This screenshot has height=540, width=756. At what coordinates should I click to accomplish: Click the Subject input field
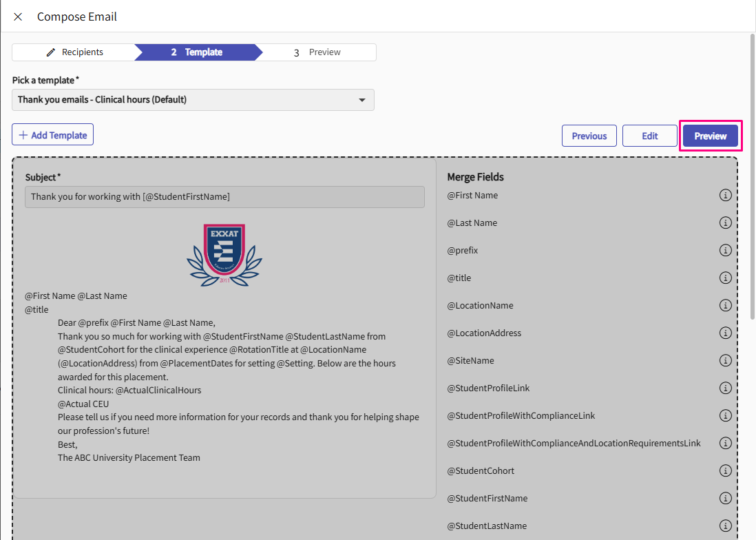pyautogui.click(x=224, y=197)
